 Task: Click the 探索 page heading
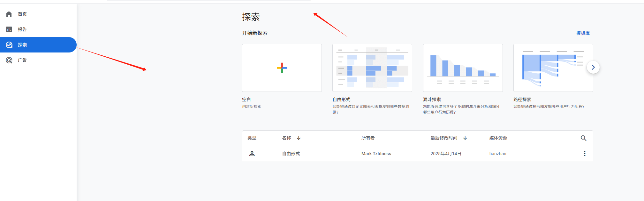click(251, 17)
